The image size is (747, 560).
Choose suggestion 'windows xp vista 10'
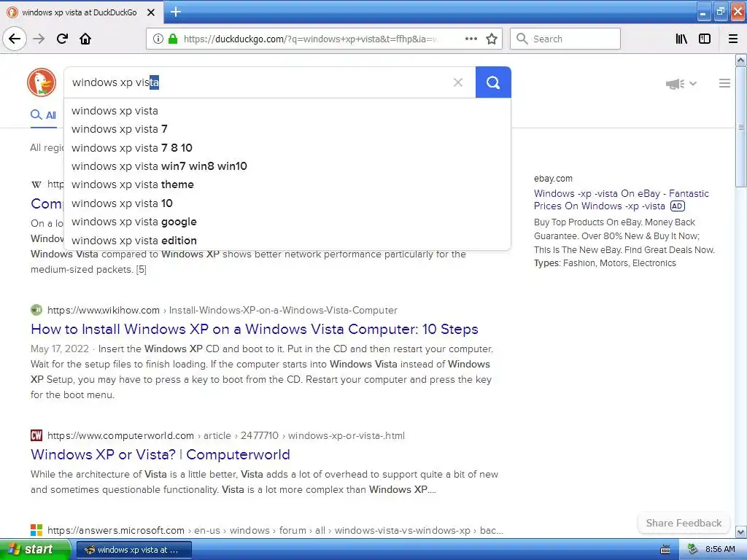point(287,203)
